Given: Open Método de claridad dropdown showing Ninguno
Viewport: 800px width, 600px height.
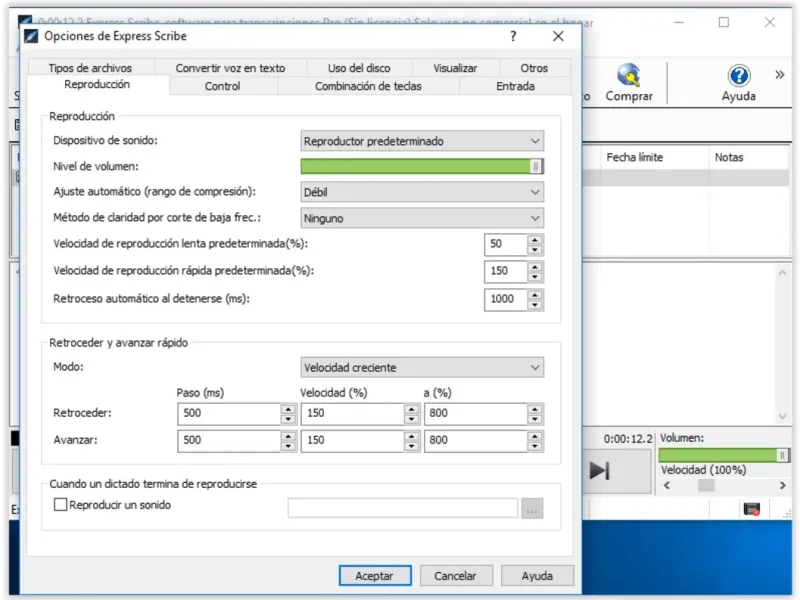Looking at the screenshot, I should pos(422,218).
